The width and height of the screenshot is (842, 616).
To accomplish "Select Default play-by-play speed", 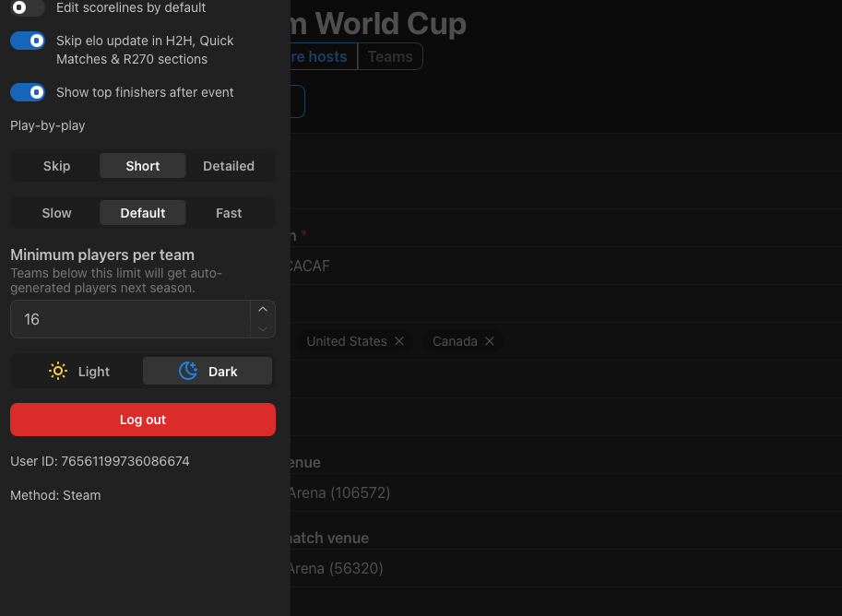I will coord(143,213).
